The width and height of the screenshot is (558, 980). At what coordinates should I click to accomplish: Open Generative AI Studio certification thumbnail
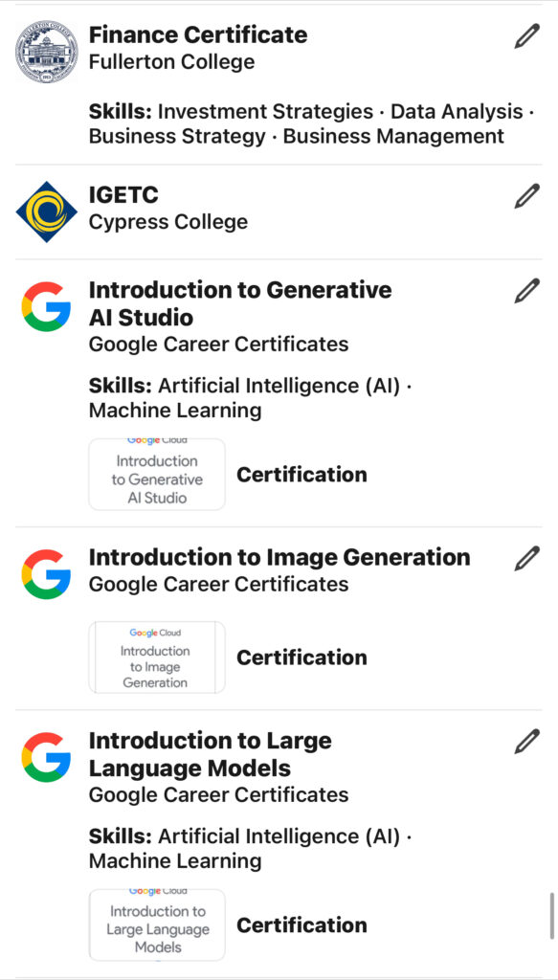pos(157,475)
